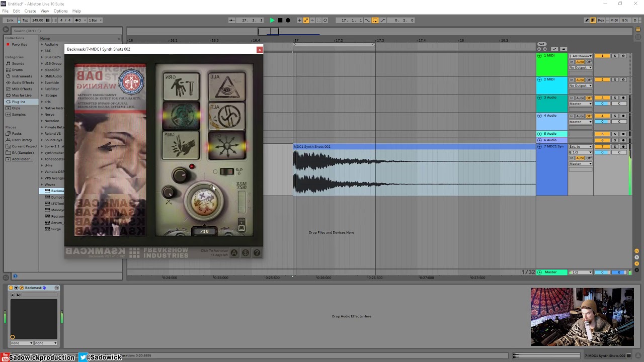Click the Backmask authorize 'A' icon
Screen dimensions: 644x362
point(234,253)
